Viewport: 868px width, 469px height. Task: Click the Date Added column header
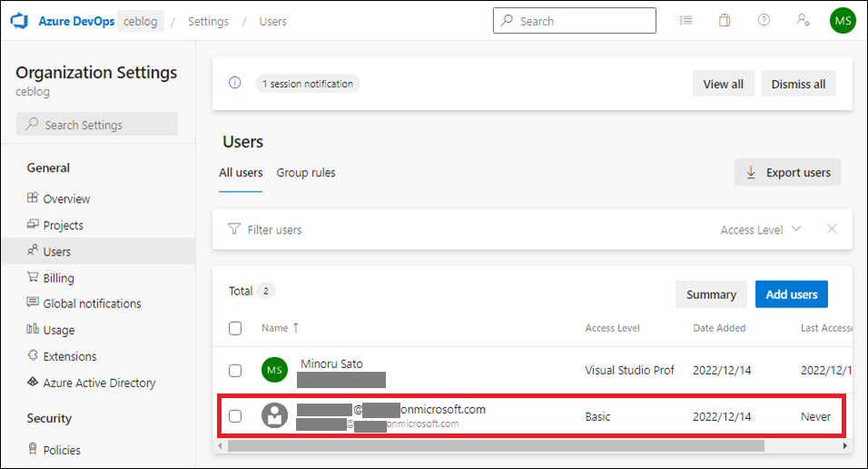click(x=719, y=327)
